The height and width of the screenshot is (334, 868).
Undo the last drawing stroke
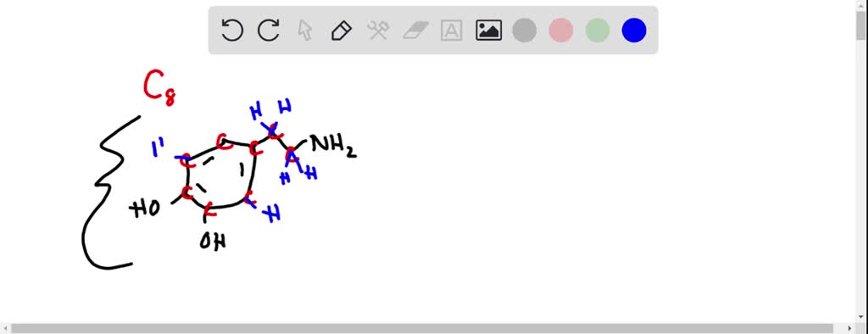232,30
